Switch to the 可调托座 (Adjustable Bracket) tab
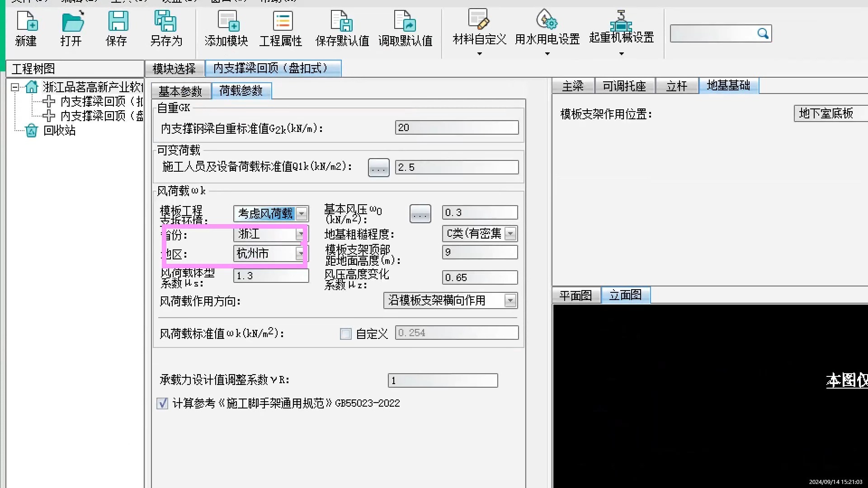This screenshot has height=488, width=868. click(x=624, y=86)
